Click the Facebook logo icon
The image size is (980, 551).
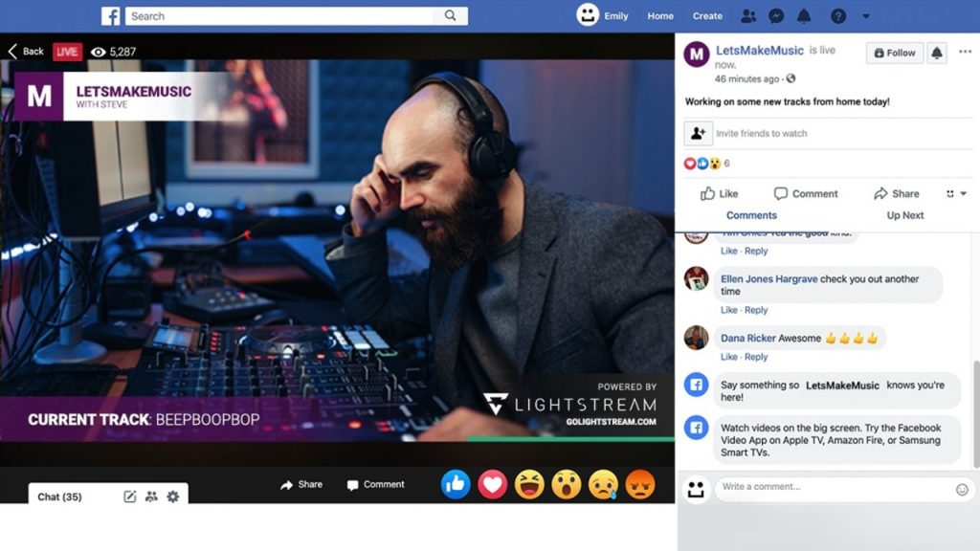[111, 16]
